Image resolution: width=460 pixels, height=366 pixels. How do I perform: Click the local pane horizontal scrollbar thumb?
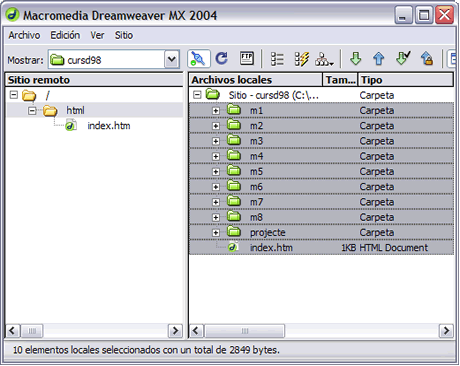[x=245, y=331]
